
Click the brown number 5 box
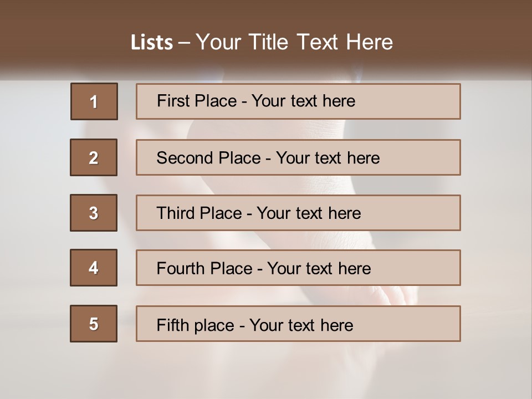click(94, 324)
